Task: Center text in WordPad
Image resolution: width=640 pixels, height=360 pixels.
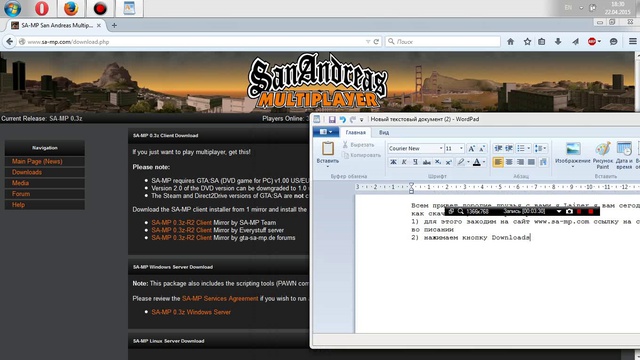Action: tap(509, 162)
